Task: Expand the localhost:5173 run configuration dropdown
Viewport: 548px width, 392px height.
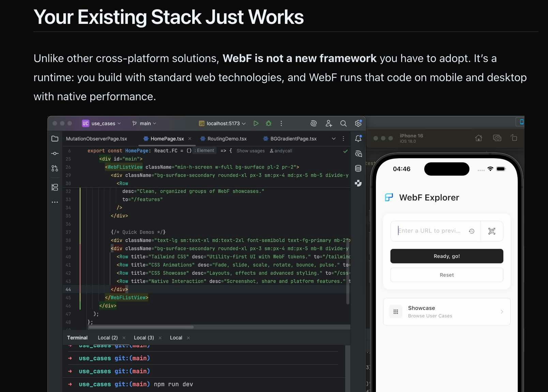Action: pos(222,123)
